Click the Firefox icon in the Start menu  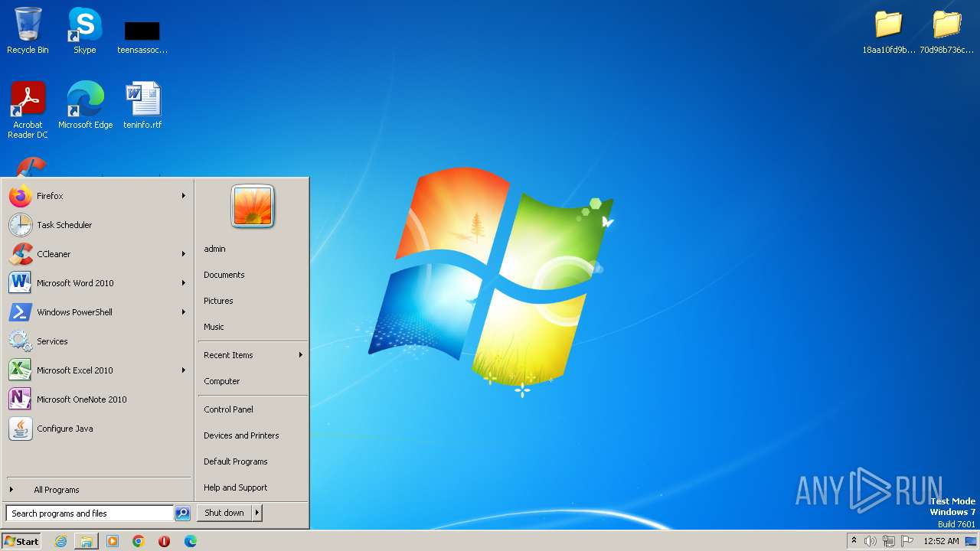pyautogui.click(x=21, y=196)
